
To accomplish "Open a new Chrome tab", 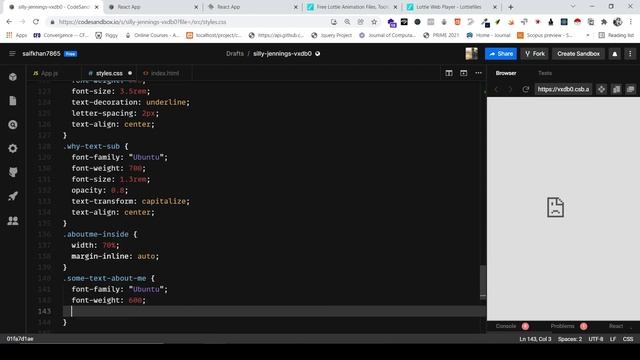I will [511, 7].
